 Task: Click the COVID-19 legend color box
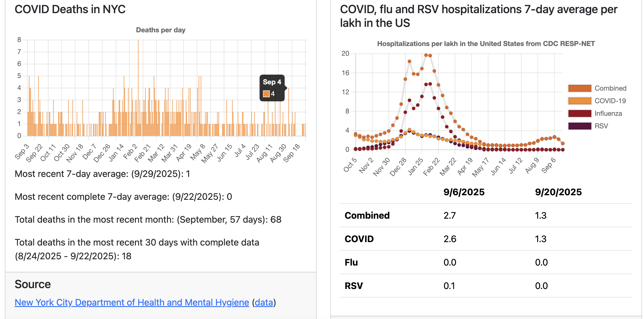(x=579, y=101)
